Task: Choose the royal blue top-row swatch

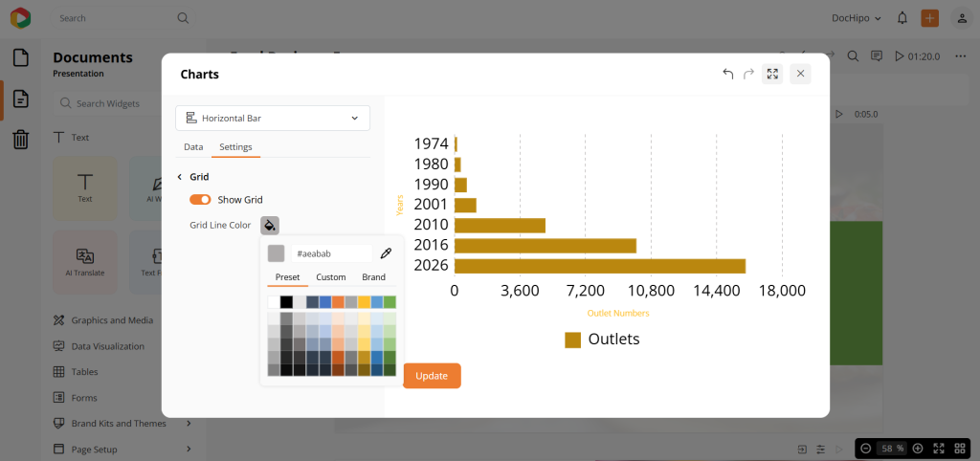Action: (x=325, y=302)
